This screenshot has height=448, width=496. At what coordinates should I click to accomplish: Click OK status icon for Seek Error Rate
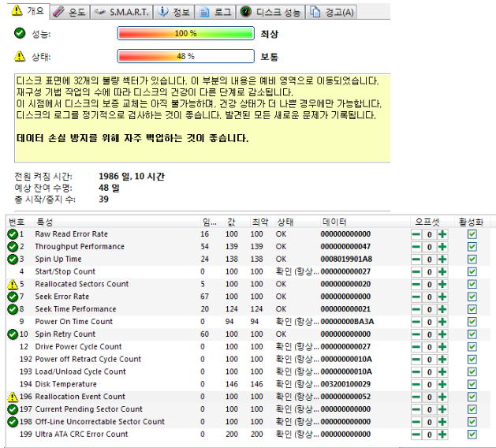[13, 297]
